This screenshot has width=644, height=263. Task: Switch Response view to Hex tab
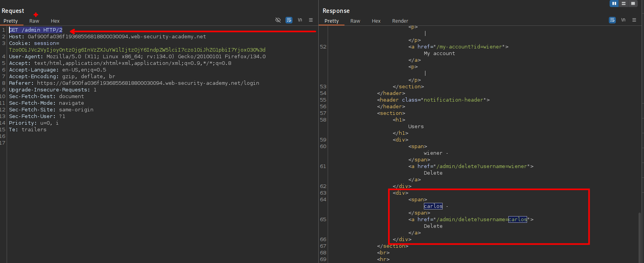(x=376, y=21)
